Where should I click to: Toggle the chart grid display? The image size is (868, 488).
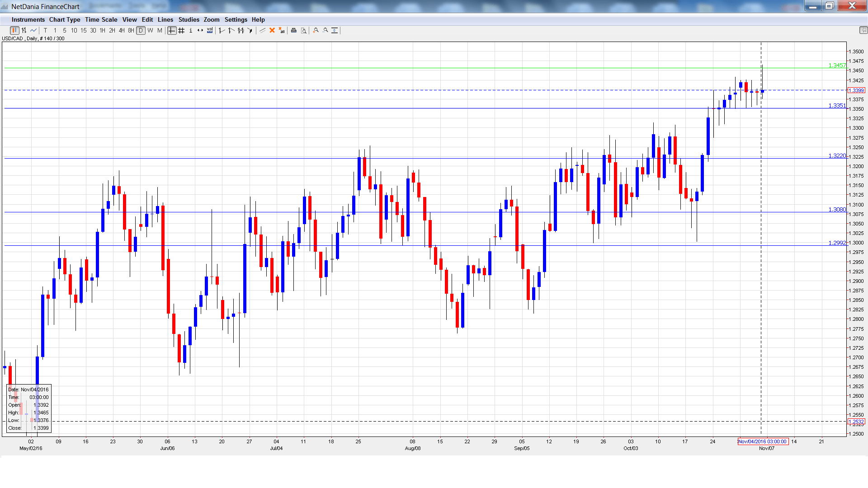tap(181, 30)
